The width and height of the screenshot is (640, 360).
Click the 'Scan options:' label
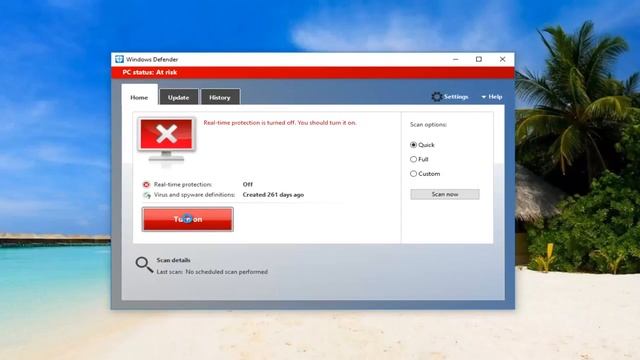tap(428, 124)
